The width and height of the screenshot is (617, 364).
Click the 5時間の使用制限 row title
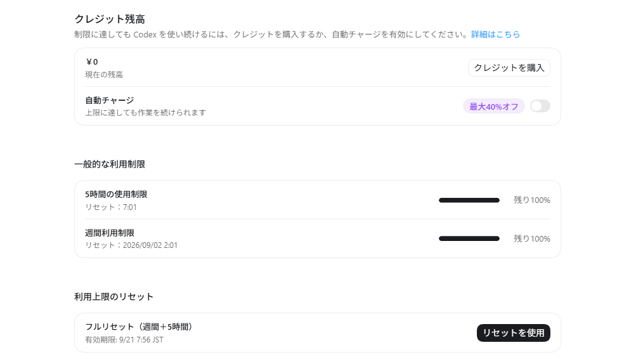[116, 195]
